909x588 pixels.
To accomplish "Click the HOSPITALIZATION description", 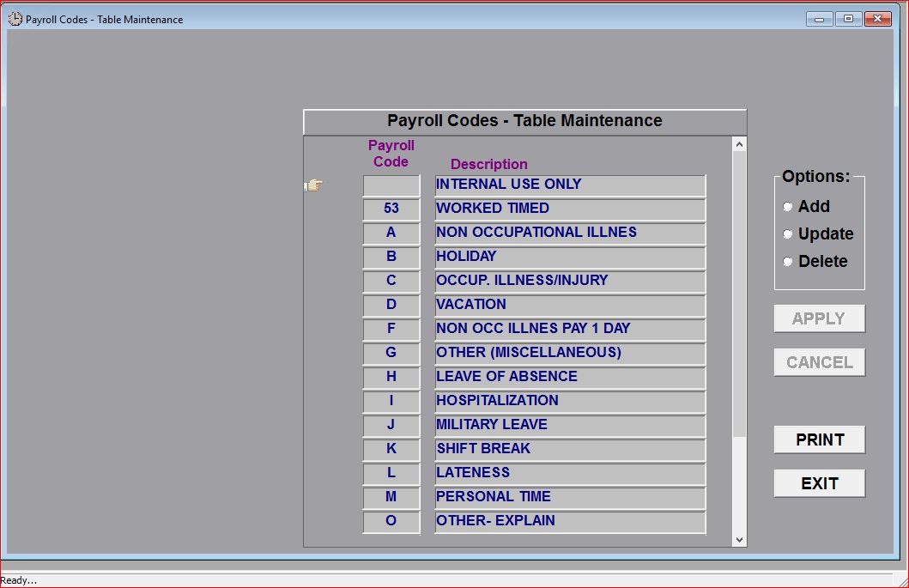I will [571, 403].
